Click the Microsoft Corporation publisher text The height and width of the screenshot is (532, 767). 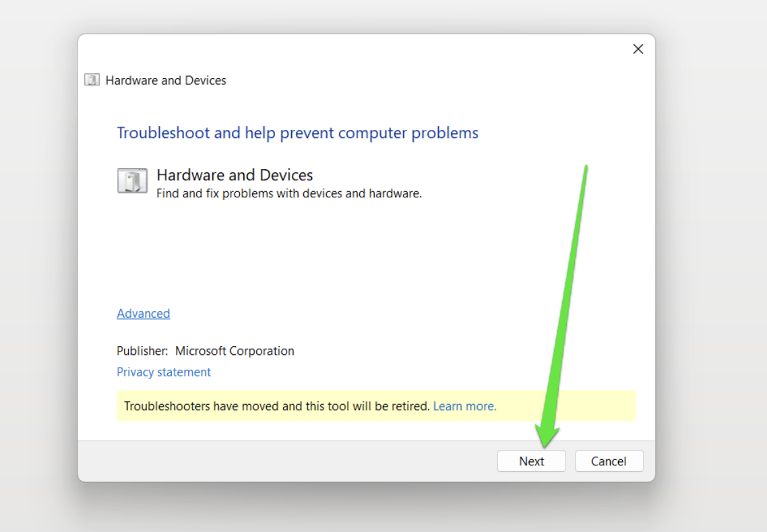pyautogui.click(x=235, y=351)
